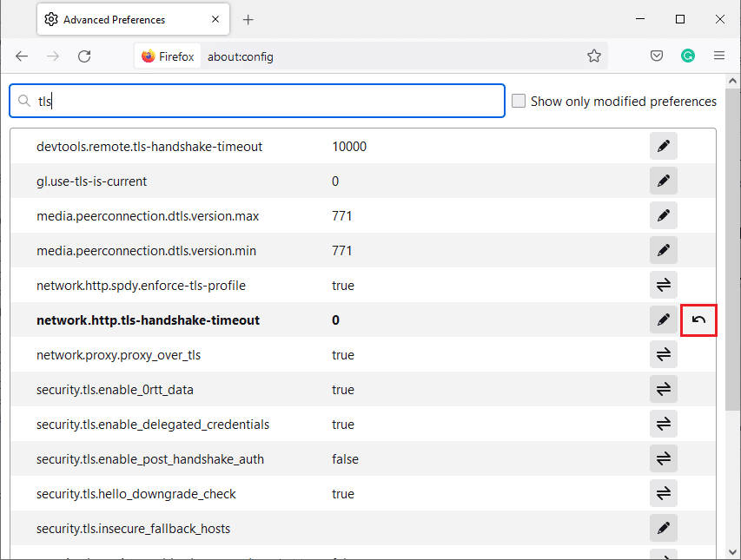Select network.http.spdy.enforce-tls-profile name
This screenshot has width=741, height=560.
click(x=142, y=286)
